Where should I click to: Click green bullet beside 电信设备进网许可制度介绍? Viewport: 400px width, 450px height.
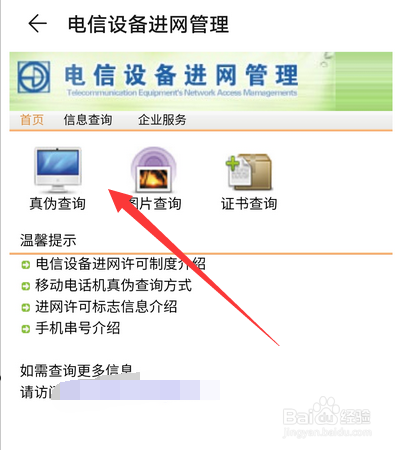click(26, 265)
